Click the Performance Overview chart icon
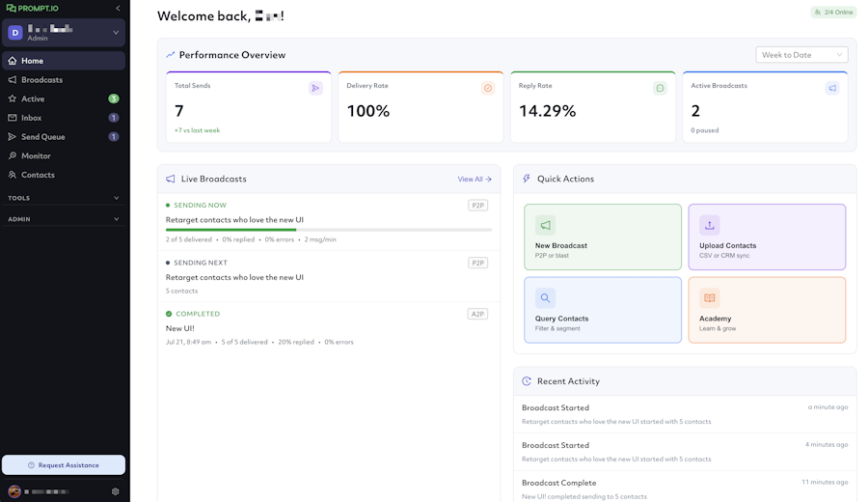 [x=170, y=55]
